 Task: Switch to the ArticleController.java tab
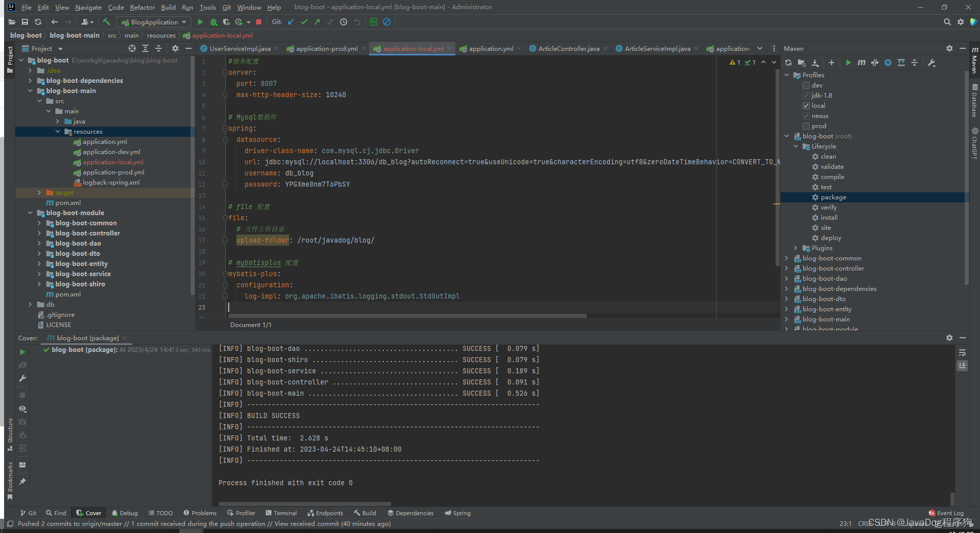pyautogui.click(x=569, y=49)
